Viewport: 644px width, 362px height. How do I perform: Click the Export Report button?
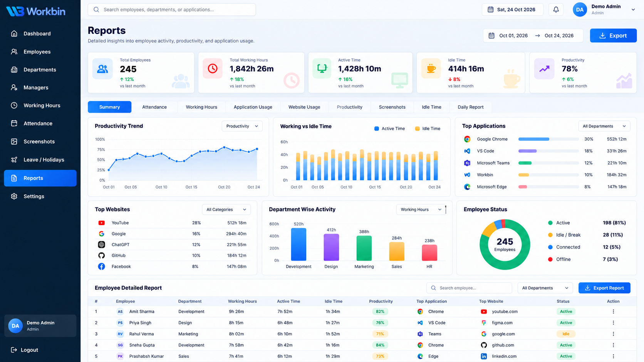point(604,288)
